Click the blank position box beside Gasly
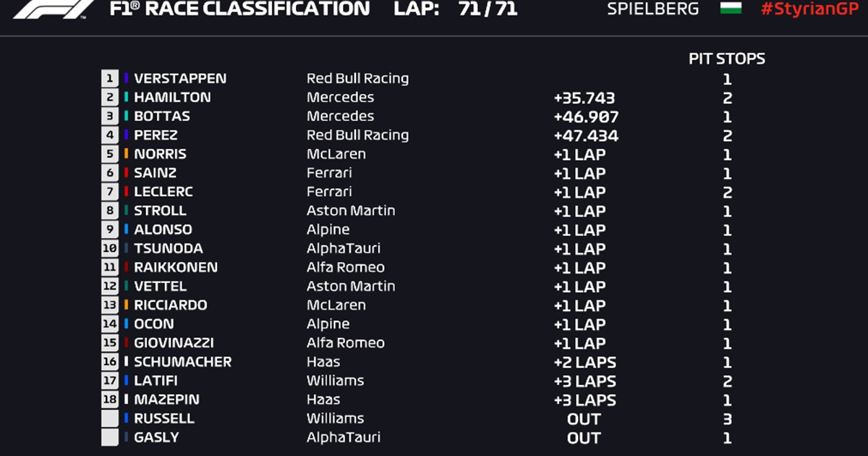Screen dimensions: 868x456 [110, 437]
